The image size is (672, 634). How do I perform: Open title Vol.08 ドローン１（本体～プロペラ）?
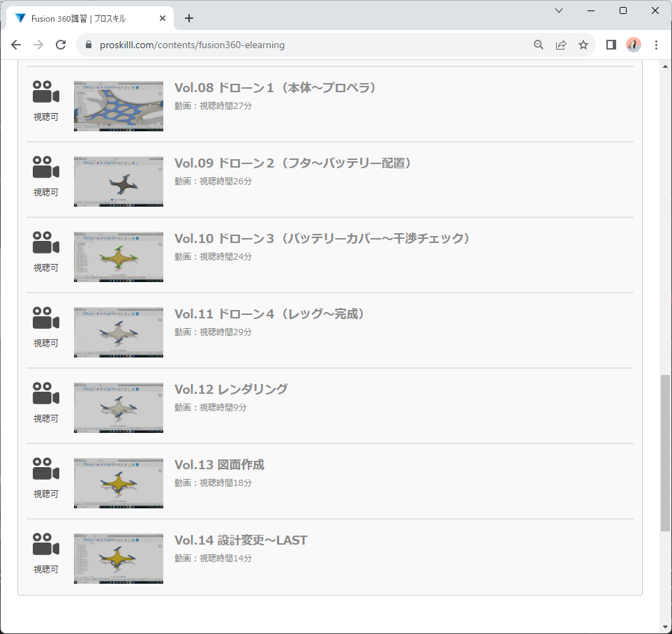click(276, 87)
